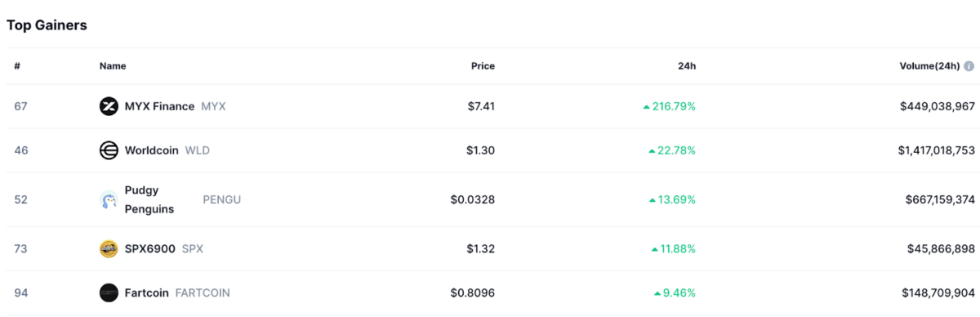The height and width of the screenshot is (317, 980).
Task: Open the Worldcoin coin page
Action: coord(151,150)
